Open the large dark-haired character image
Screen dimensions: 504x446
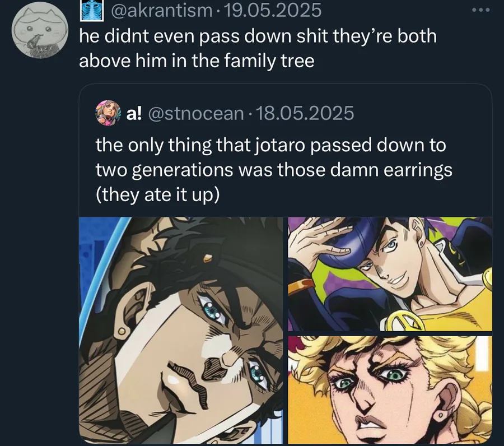181,330
